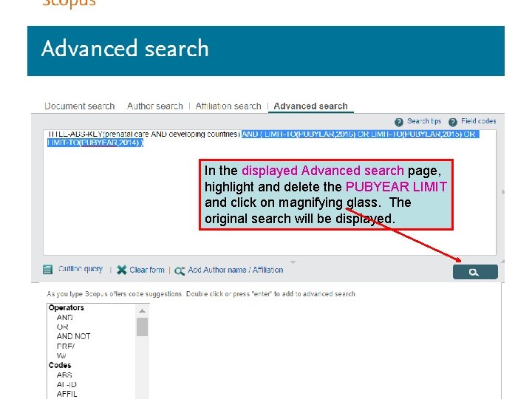This screenshot has height=399, width=532.
Task: Click the Clear form link
Action: (x=147, y=270)
